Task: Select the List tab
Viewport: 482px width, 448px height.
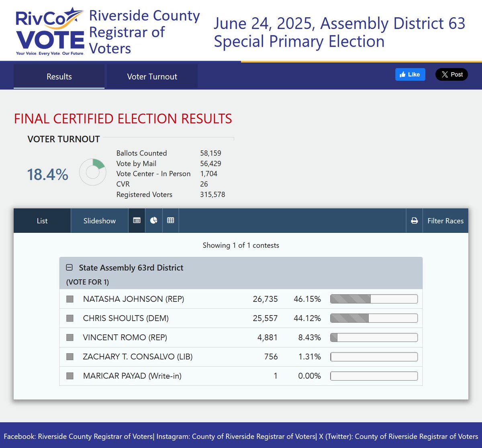Action: 42,220
